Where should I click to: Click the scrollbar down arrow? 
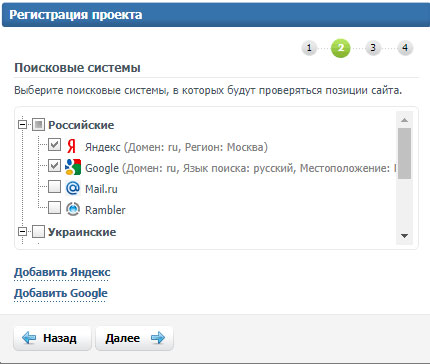coord(405,236)
